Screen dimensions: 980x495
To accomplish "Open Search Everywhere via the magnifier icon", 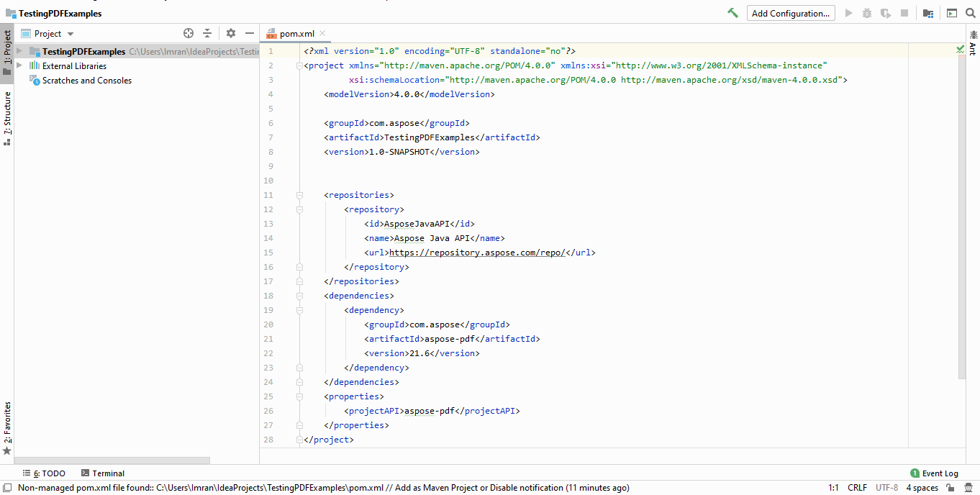I will coord(969,13).
